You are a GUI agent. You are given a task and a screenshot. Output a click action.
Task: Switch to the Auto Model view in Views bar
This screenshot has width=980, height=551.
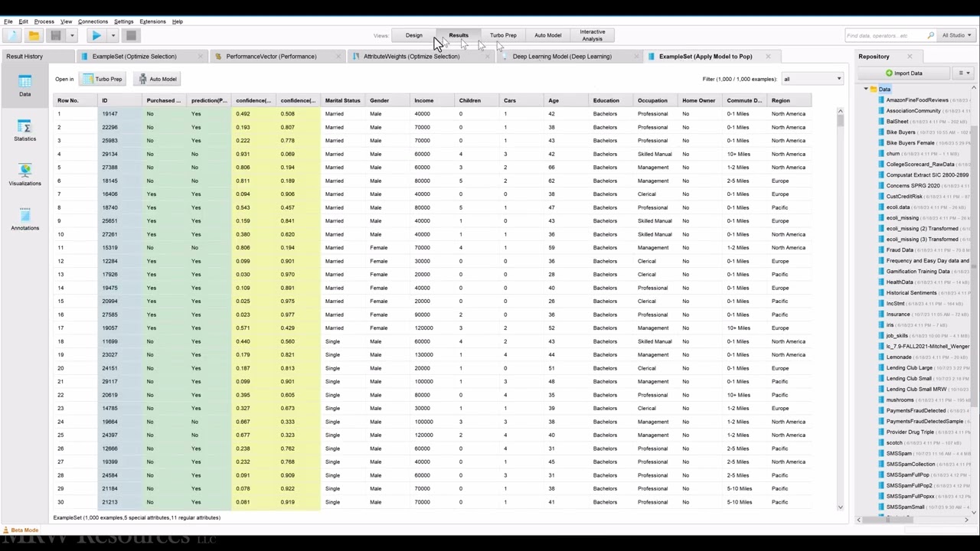547,35
